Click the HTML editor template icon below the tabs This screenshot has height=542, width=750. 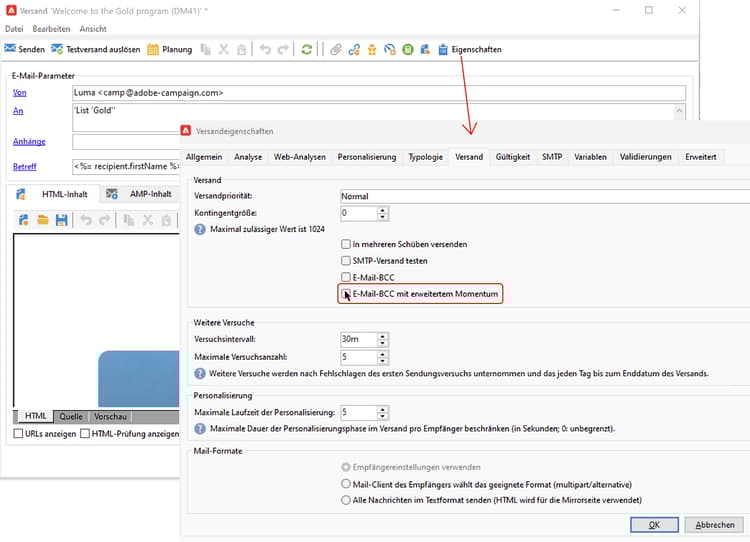(x=23, y=220)
